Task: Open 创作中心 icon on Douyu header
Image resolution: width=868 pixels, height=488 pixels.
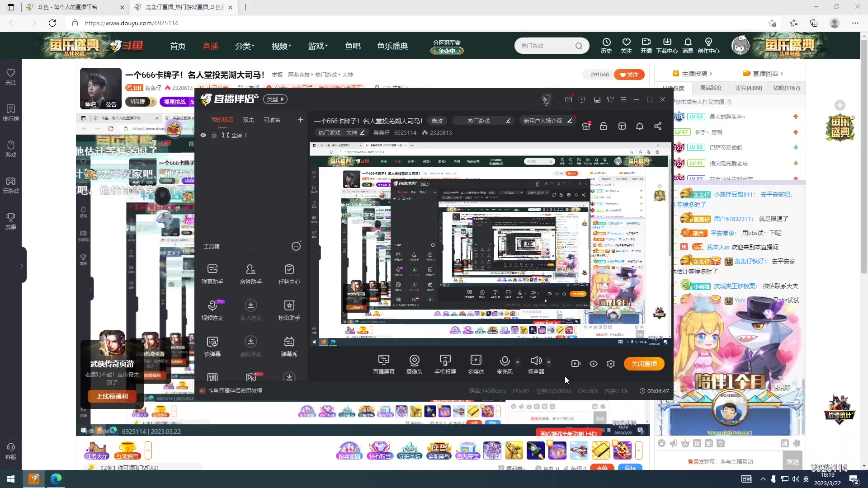Action: click(708, 46)
